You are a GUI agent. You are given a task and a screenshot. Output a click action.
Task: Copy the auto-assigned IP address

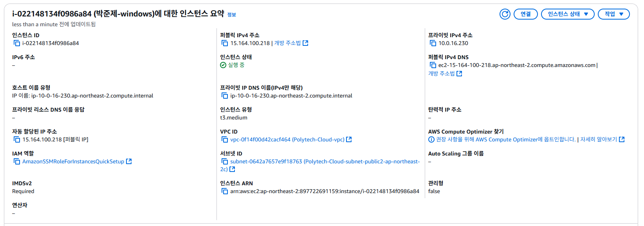click(17, 140)
